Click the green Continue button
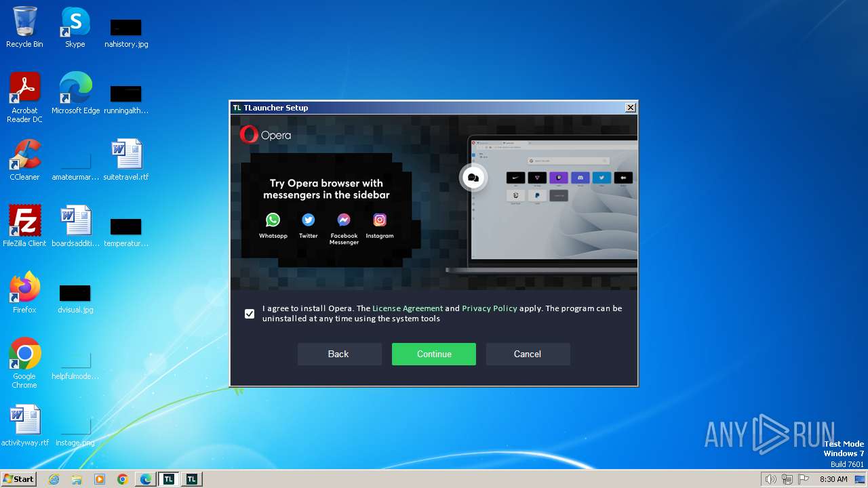The image size is (868, 488). coord(434,354)
